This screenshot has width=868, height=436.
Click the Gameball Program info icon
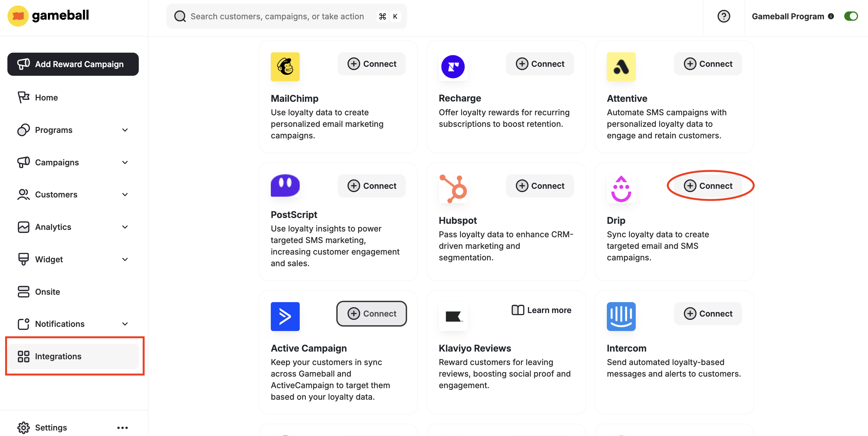click(x=831, y=16)
